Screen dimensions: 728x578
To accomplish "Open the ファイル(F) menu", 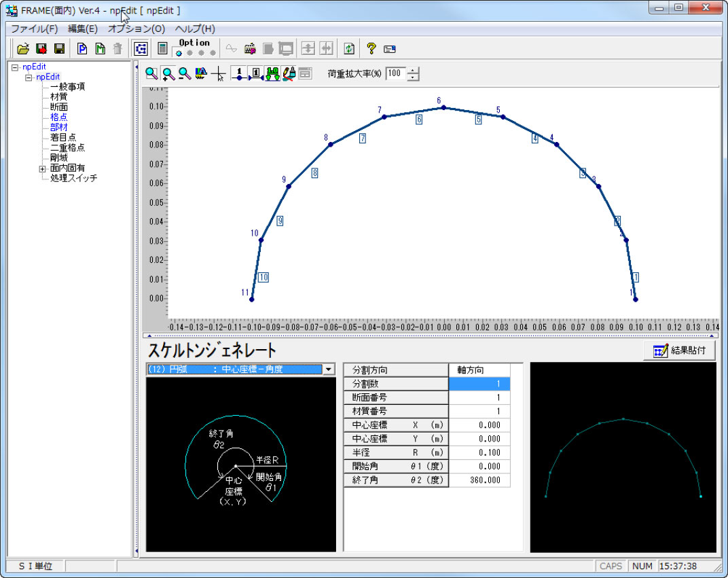I will point(34,29).
